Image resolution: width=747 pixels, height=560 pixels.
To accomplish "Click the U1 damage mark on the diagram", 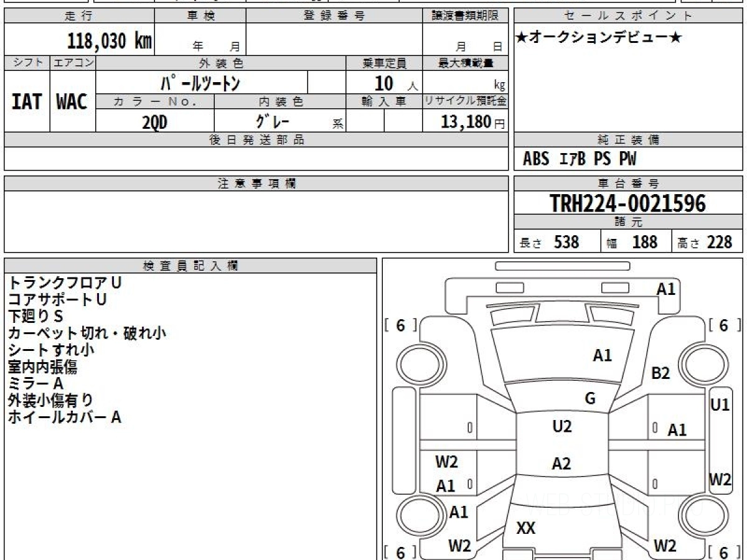I will tap(720, 404).
